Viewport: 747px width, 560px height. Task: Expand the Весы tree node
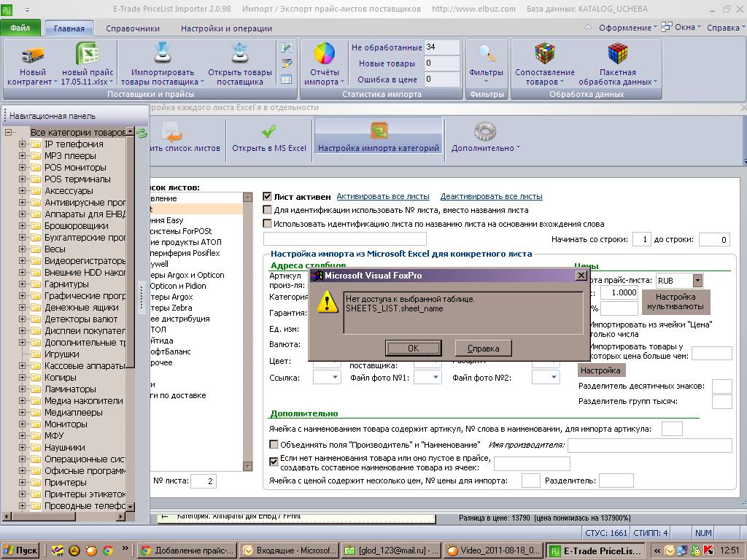click(22, 249)
